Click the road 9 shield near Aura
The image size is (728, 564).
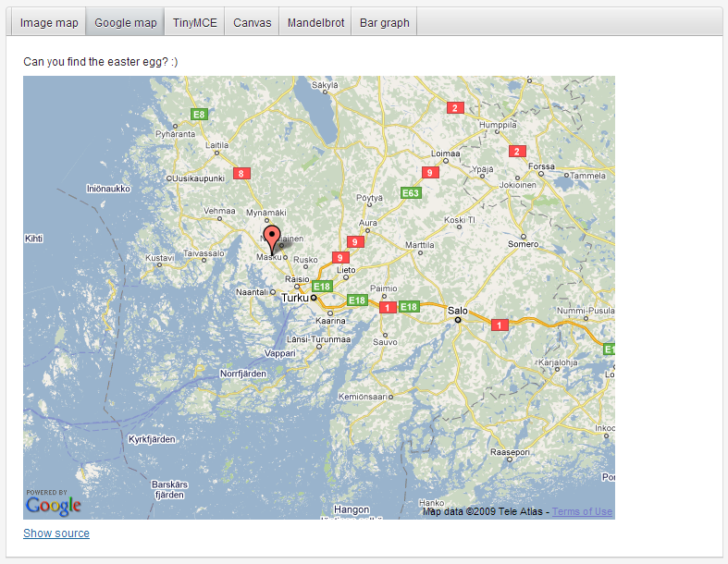(x=355, y=242)
